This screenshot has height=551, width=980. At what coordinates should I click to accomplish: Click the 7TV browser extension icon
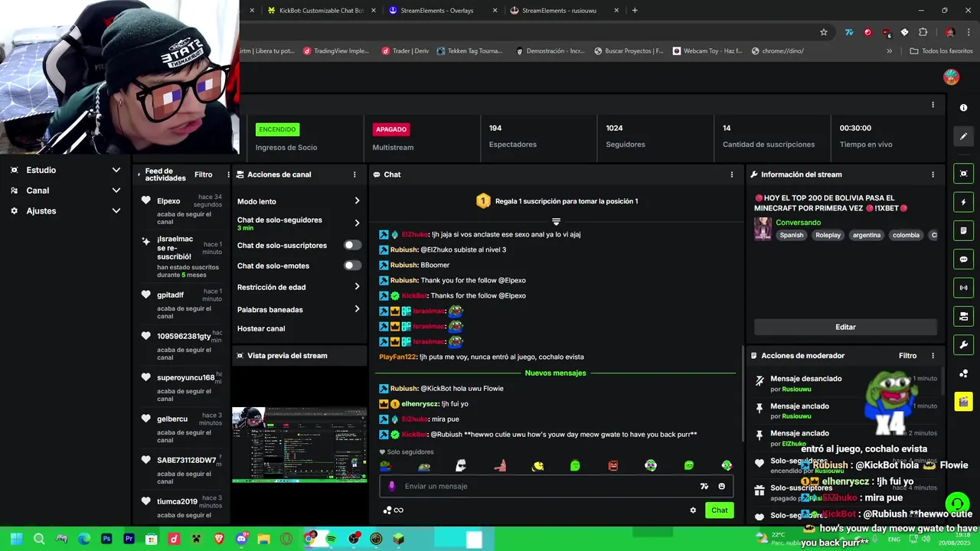click(x=849, y=32)
